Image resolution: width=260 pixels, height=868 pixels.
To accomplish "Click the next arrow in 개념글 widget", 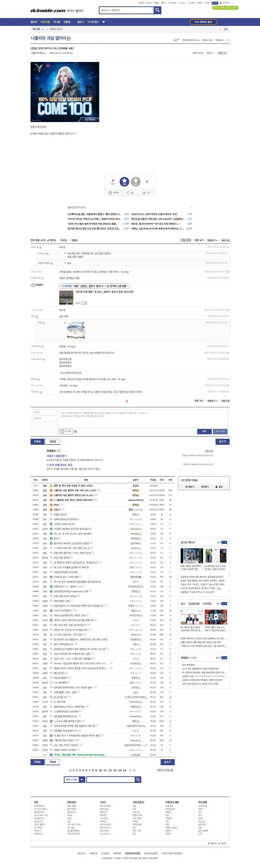I will pyautogui.click(x=226, y=658).
